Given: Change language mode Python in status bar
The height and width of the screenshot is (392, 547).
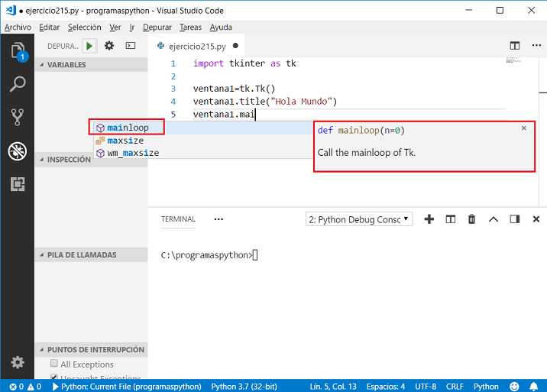Looking at the screenshot, I should click(x=486, y=387).
